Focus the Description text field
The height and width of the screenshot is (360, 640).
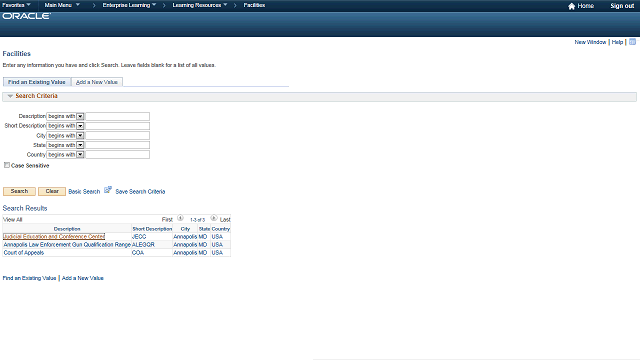[118, 116]
